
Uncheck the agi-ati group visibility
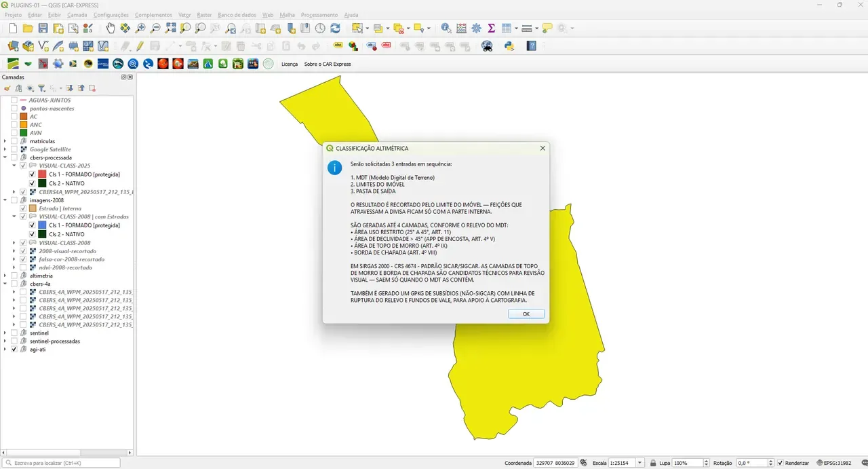point(14,350)
